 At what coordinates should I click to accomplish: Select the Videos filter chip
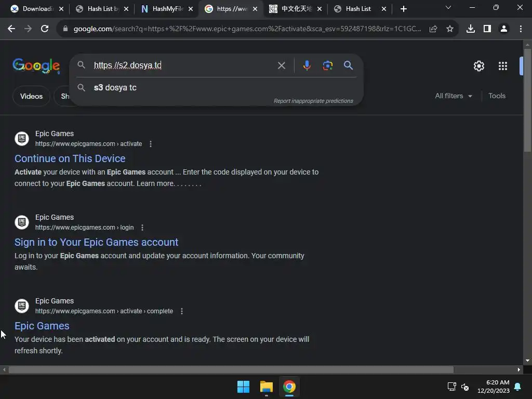pos(31,96)
